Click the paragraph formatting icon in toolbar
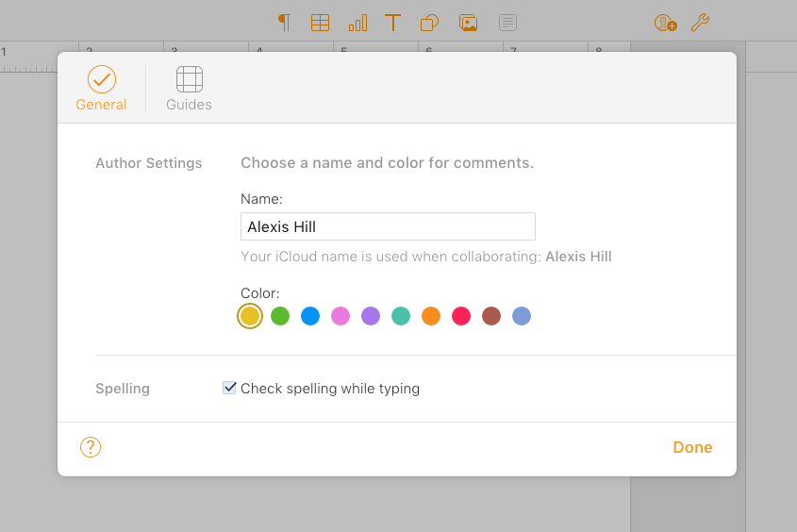 point(284,23)
